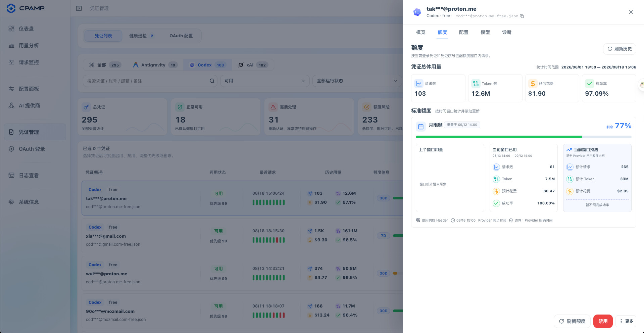Click the monthly quota progress bar
This screenshot has width=644, height=333.
(x=524, y=137)
